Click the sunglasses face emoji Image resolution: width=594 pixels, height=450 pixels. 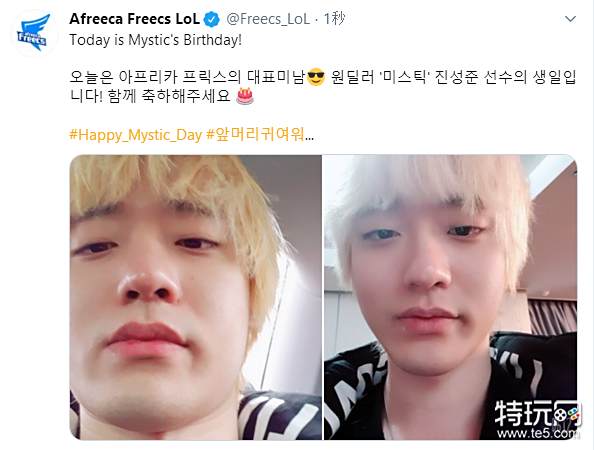316,77
